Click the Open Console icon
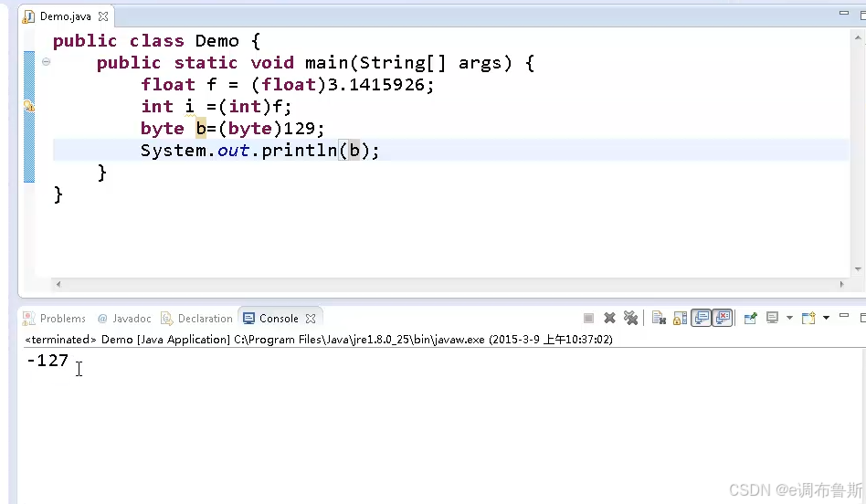The height and width of the screenshot is (504, 866). point(808,318)
